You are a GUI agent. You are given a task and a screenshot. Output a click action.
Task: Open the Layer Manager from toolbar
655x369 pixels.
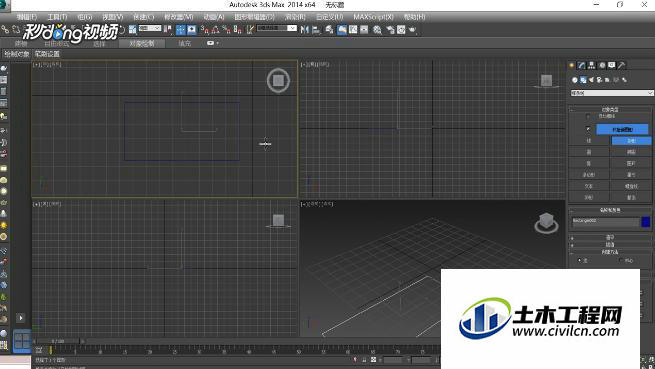(x=329, y=29)
